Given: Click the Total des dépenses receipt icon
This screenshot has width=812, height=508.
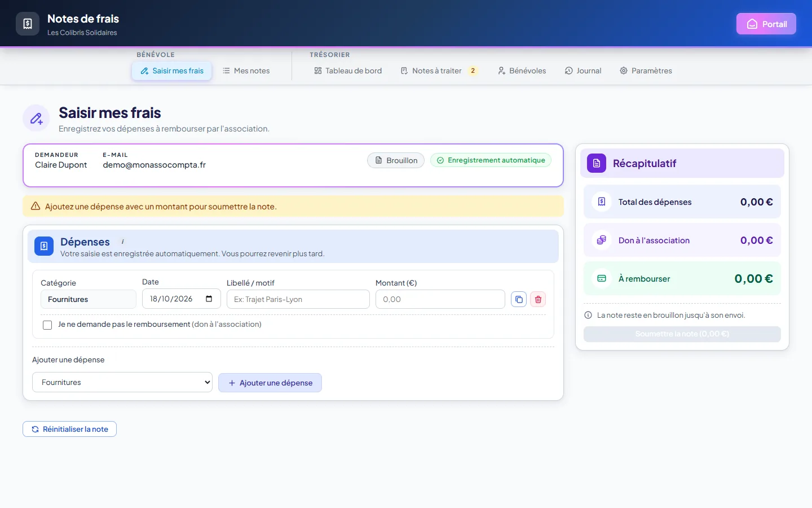Looking at the screenshot, I should pyautogui.click(x=602, y=202).
